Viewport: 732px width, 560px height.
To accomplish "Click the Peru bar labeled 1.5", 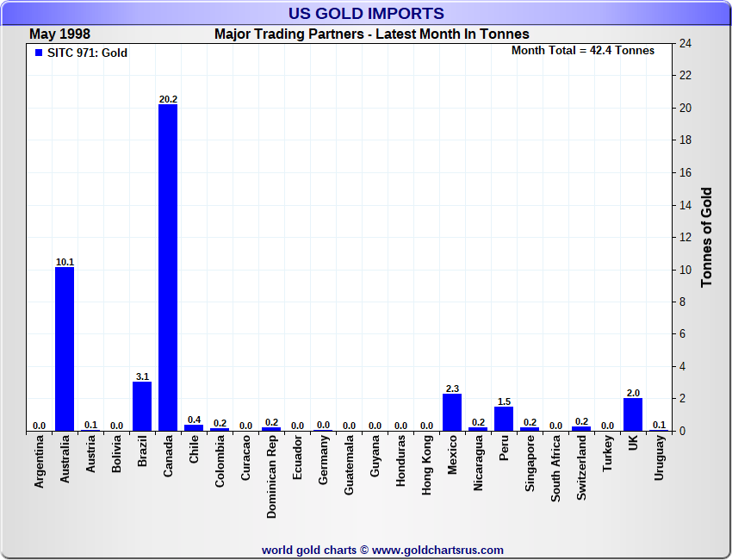I will click(504, 419).
